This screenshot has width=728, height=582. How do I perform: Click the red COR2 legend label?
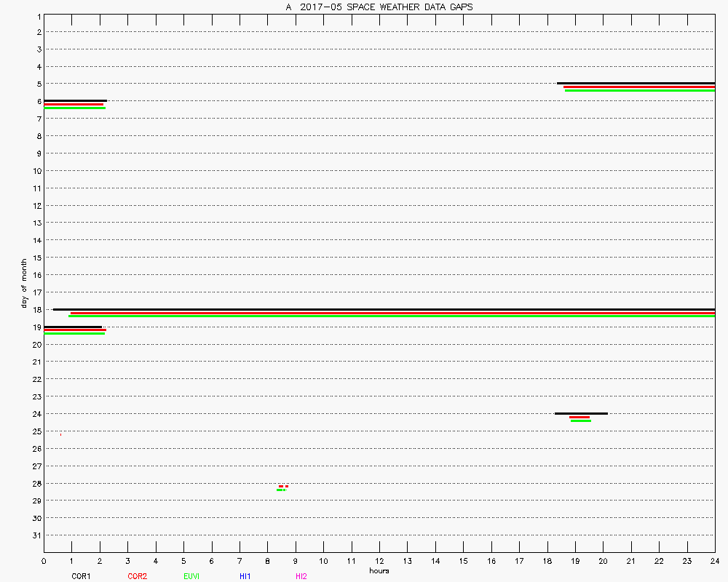pos(137,576)
